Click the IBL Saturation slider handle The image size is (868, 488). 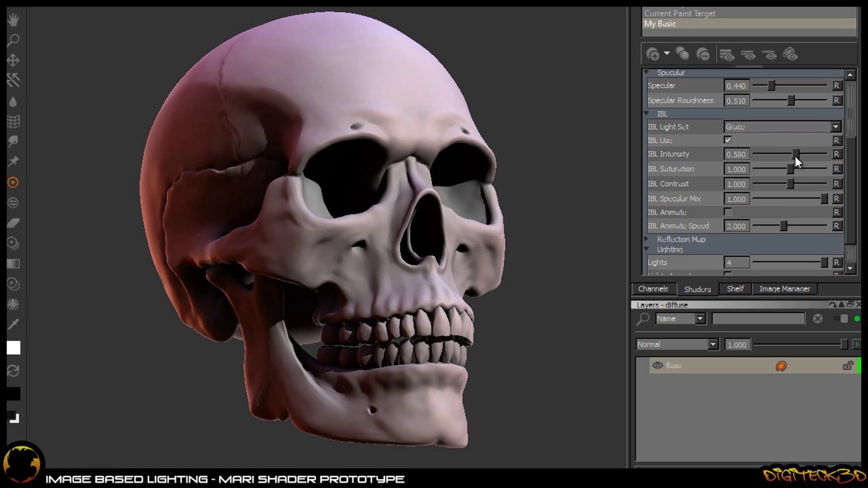790,169
